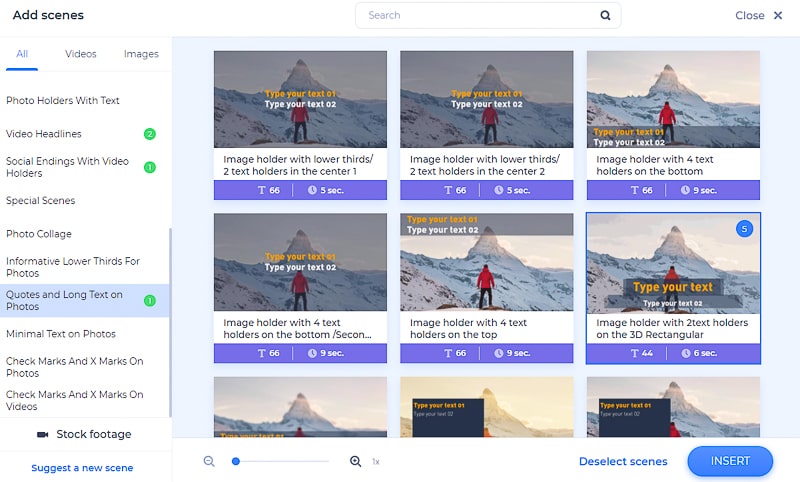Click Deselect scenes

tap(623, 461)
